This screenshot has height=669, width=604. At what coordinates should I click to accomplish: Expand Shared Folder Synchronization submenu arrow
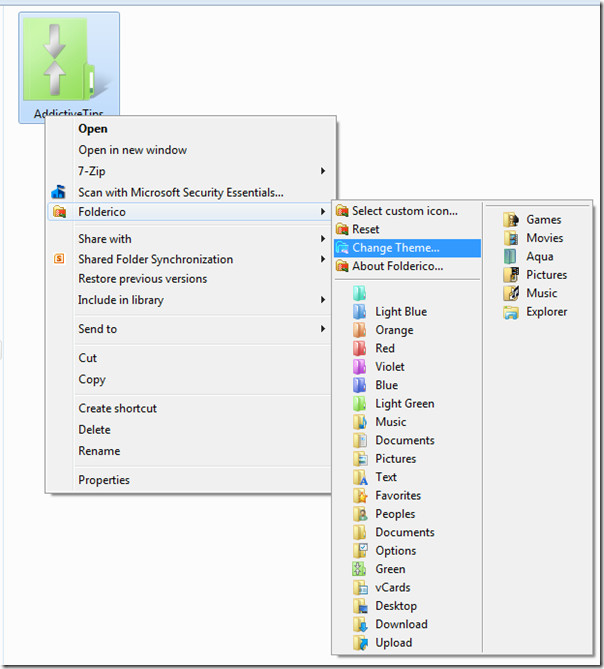coord(323,259)
